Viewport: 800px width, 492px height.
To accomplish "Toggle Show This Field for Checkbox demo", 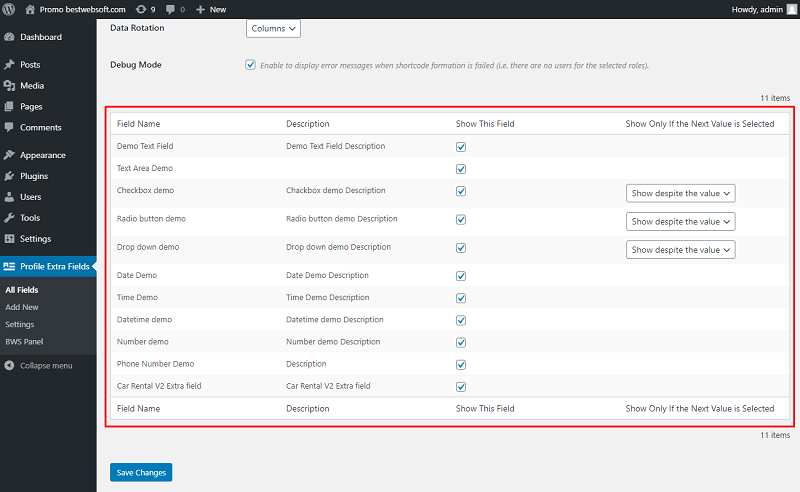I will 461,191.
